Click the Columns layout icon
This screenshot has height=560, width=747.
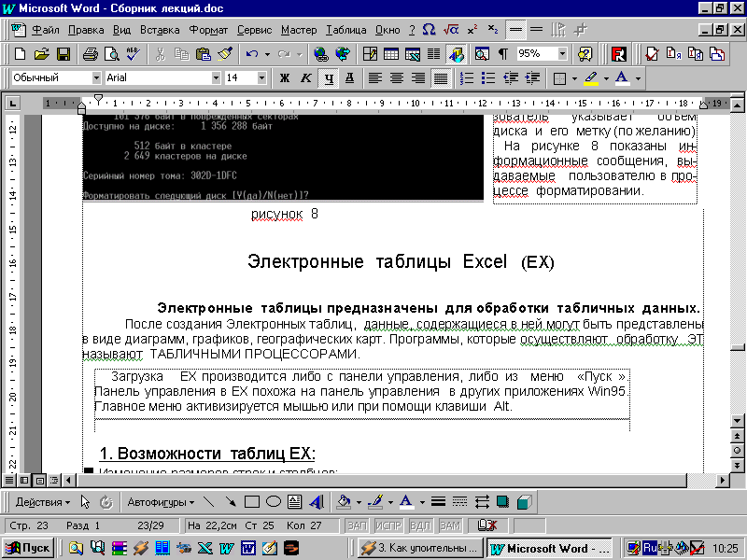click(433, 54)
